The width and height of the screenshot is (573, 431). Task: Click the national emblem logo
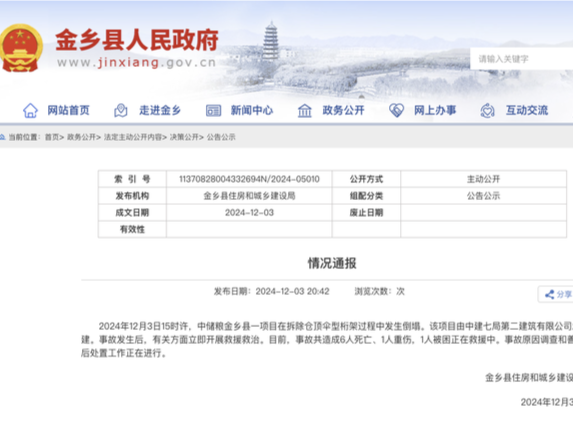tap(21, 48)
